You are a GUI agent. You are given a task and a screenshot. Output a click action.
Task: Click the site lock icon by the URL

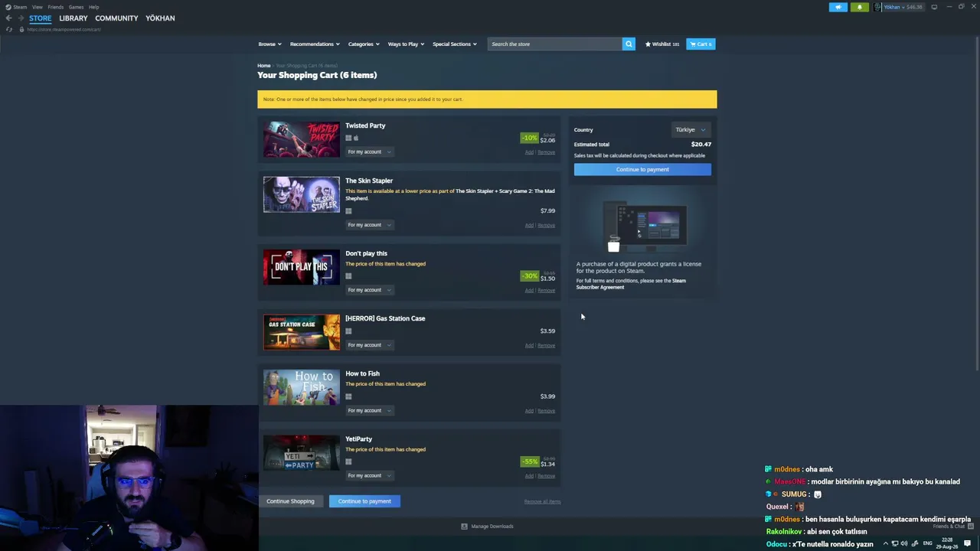tap(21, 29)
